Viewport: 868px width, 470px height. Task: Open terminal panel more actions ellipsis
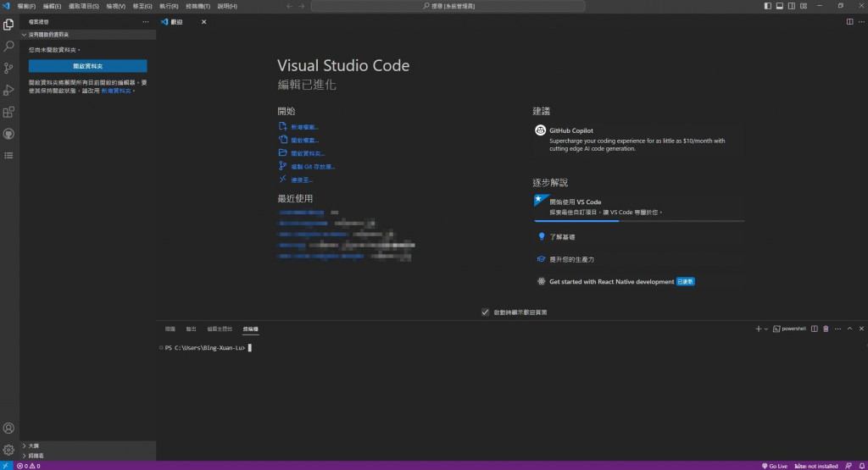pos(837,329)
